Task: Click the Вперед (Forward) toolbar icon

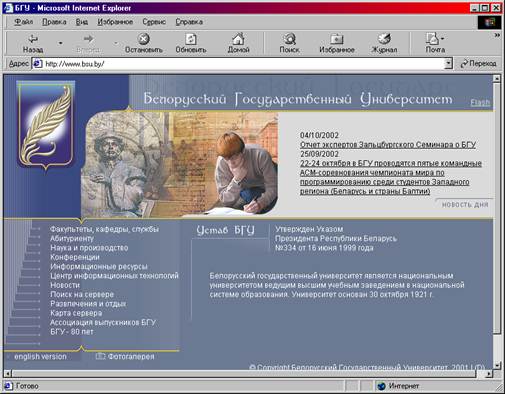Action: tap(88, 39)
